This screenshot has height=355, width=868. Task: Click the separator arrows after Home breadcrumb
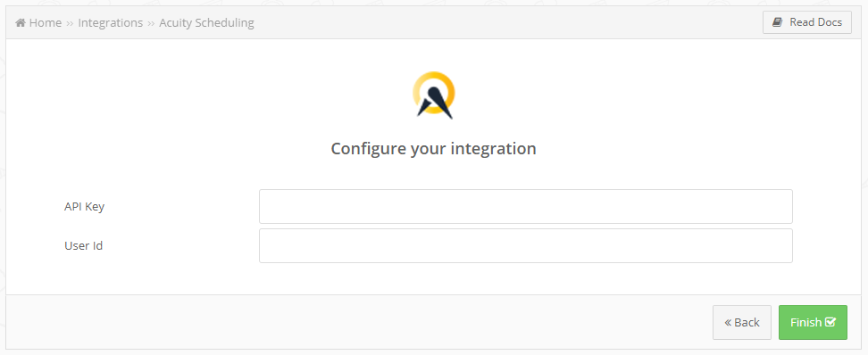point(70,23)
